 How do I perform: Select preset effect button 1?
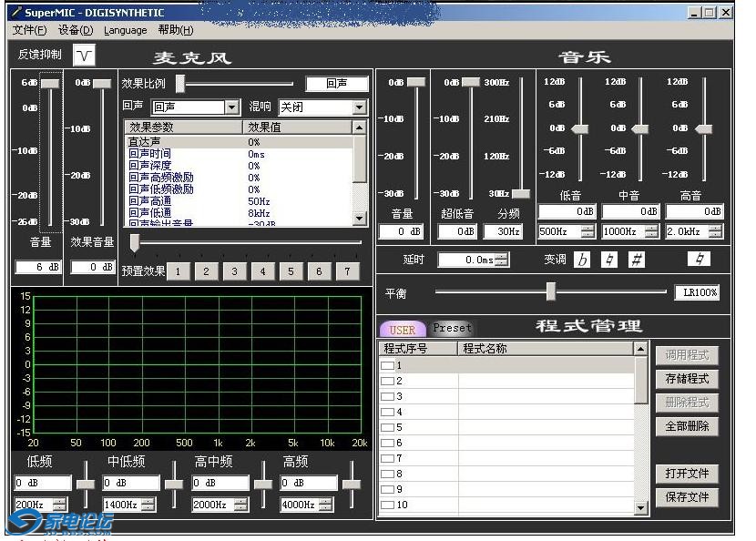[178, 271]
